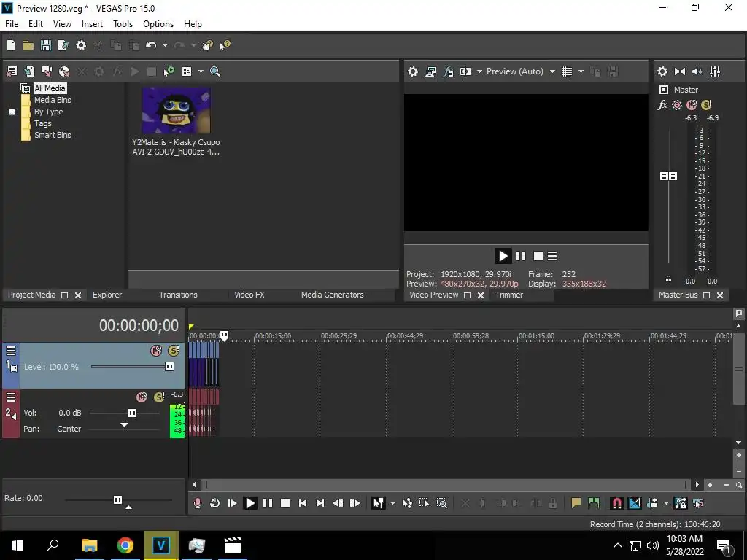Screen dimensions: 747x560
Task: Open the Overlays grid dropdown arrow
Action: (x=581, y=71)
